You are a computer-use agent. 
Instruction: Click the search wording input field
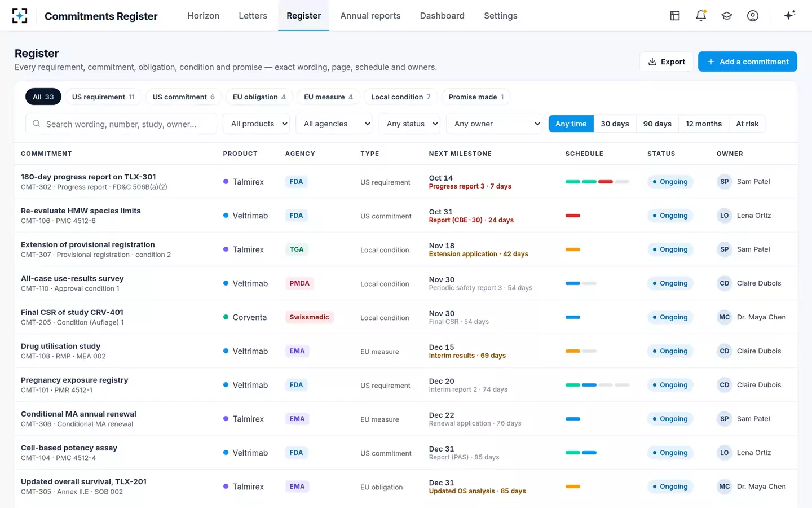[x=121, y=124]
